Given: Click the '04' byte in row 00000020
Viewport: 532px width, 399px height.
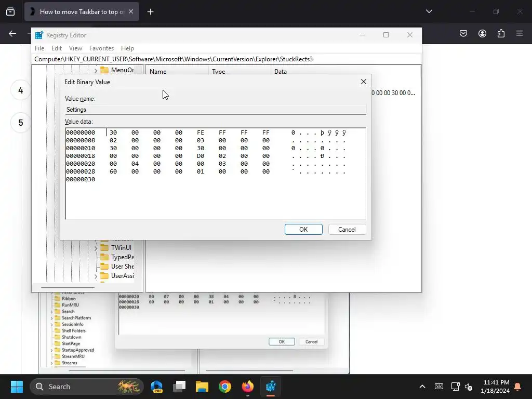Looking at the screenshot, I should (x=135, y=164).
